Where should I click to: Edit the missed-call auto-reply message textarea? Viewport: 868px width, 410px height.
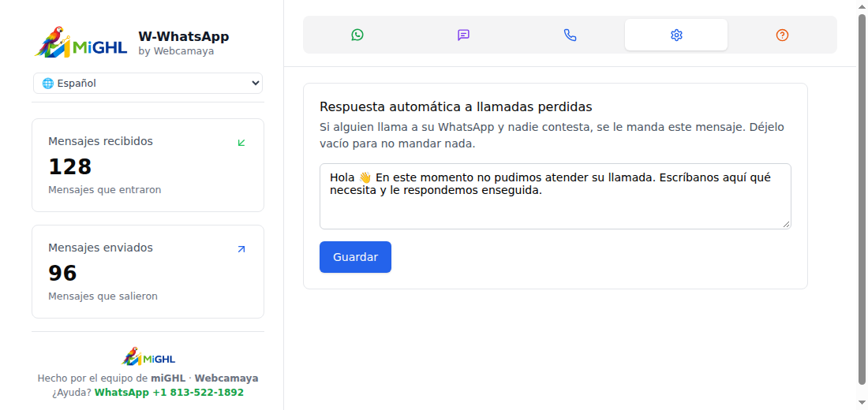pyautogui.click(x=556, y=196)
